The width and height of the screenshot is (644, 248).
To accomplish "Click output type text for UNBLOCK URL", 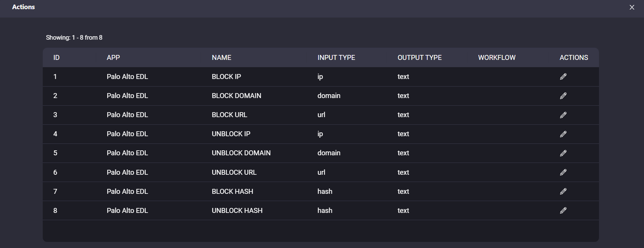I will (403, 172).
